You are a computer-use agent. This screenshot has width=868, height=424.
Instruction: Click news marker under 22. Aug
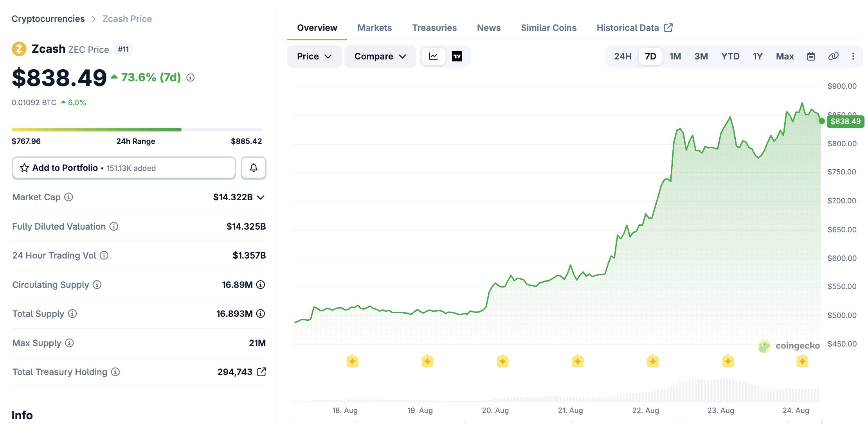click(653, 361)
